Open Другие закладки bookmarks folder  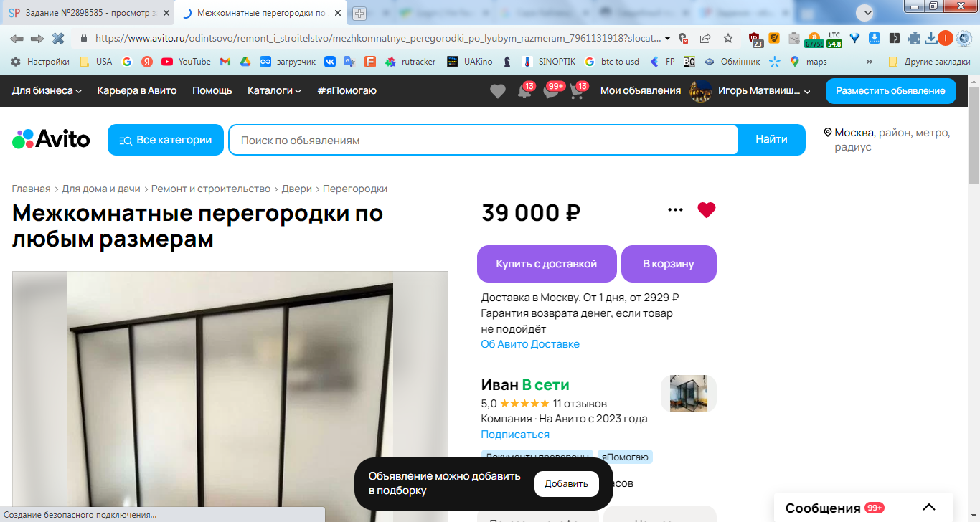click(929, 62)
